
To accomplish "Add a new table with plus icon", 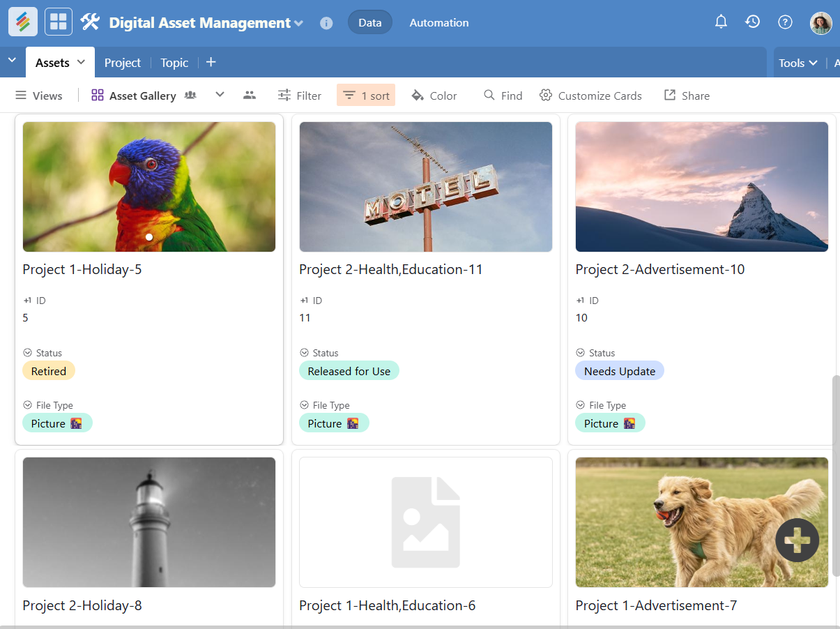I will click(211, 63).
